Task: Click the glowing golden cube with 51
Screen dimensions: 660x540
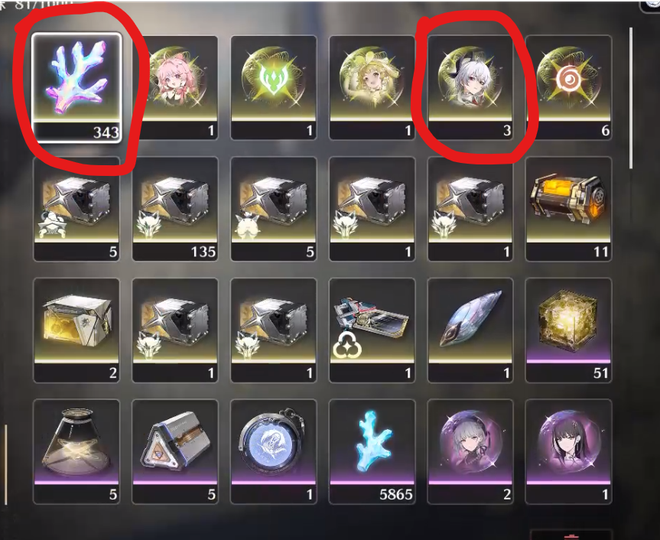Action: 568,330
